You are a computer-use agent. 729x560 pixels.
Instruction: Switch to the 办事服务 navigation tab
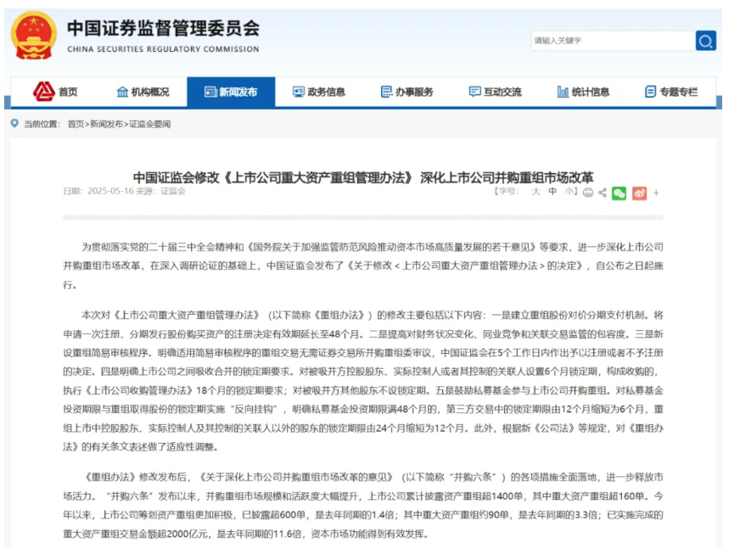click(x=407, y=92)
